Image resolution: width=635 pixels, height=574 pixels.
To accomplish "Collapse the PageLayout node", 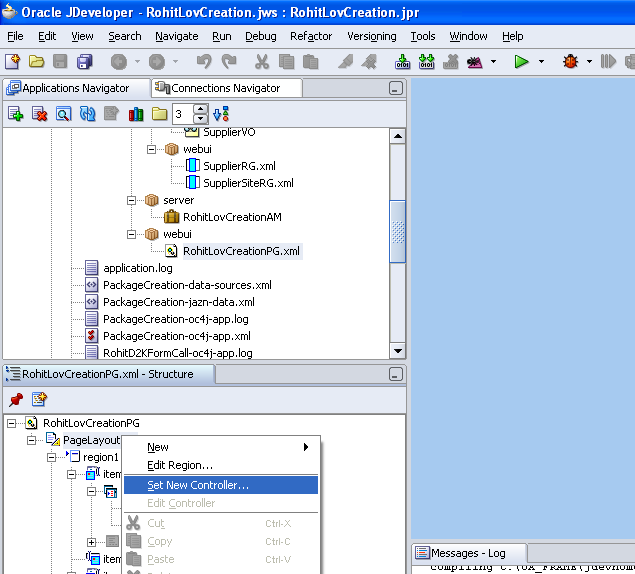I will click(31, 440).
